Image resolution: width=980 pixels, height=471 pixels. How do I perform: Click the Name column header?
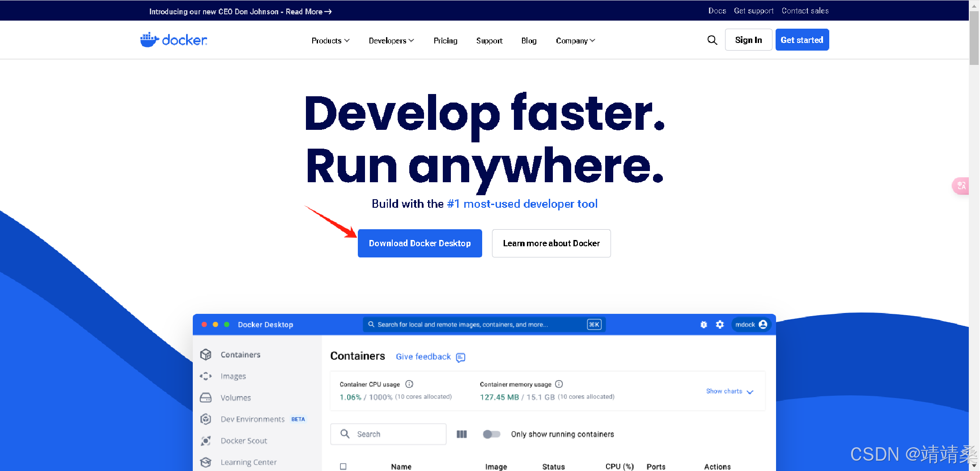(401, 467)
